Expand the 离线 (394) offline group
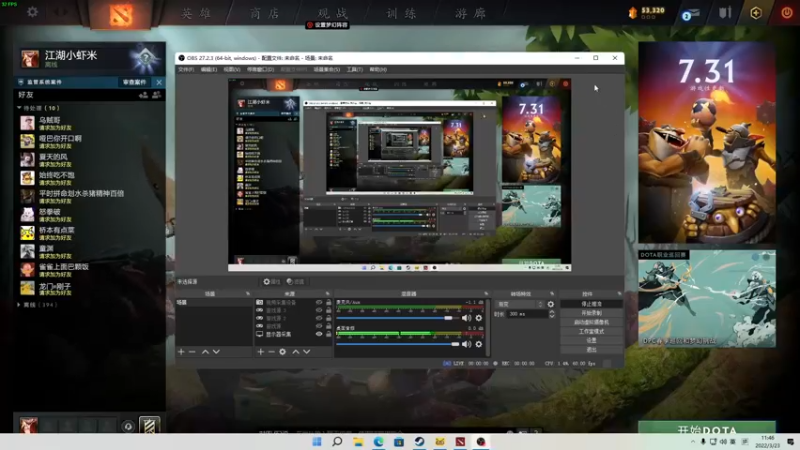 (x=37, y=305)
